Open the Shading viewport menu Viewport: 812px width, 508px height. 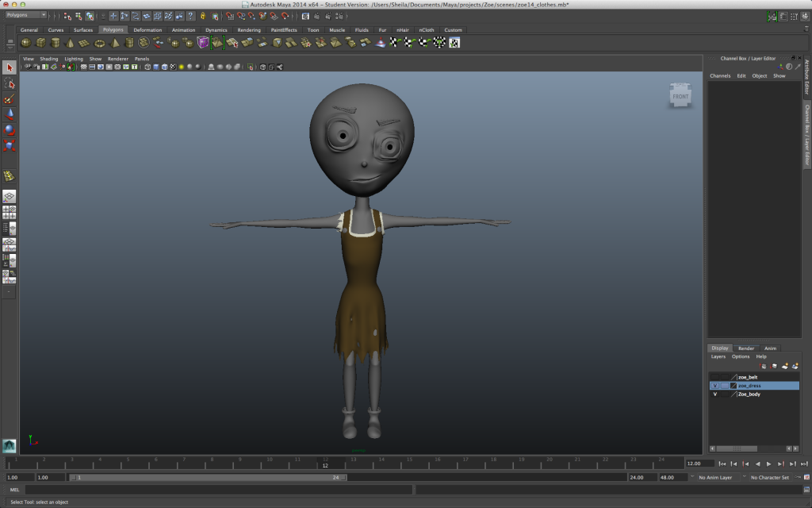point(48,59)
